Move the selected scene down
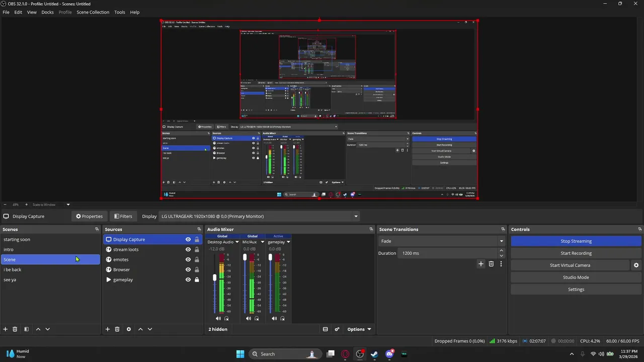Viewport: 644px width, 362px height. click(x=48, y=329)
